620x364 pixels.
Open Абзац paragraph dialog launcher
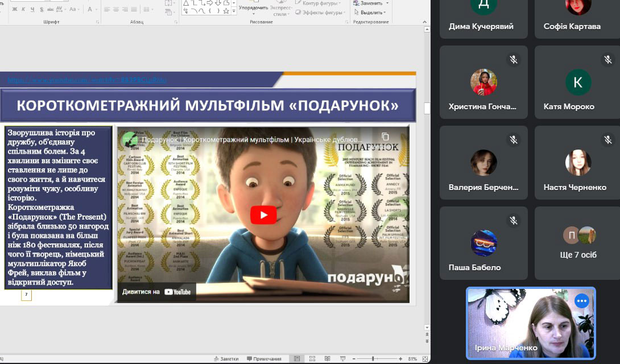[176, 22]
